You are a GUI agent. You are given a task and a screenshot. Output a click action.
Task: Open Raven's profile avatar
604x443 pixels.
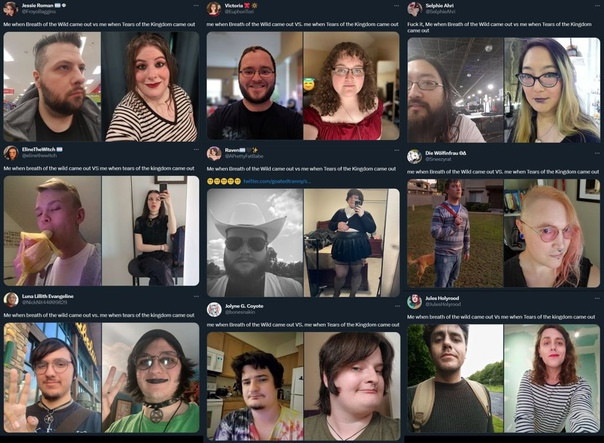click(x=214, y=153)
